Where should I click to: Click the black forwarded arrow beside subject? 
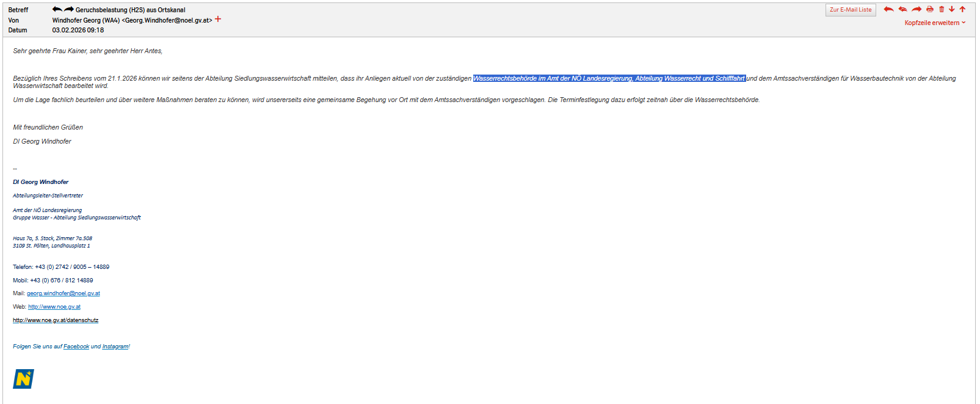(x=69, y=9)
